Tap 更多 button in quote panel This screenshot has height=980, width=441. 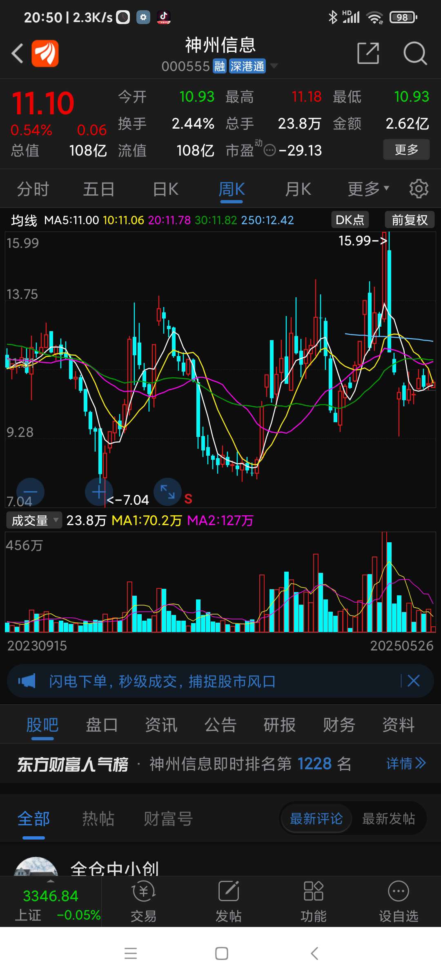[x=406, y=149]
